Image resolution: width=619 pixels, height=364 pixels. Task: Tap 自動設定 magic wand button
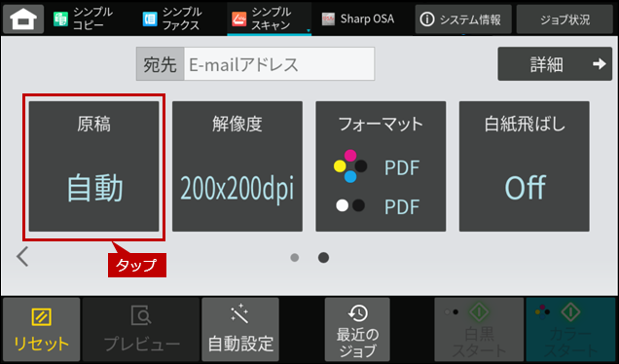pyautogui.click(x=240, y=330)
